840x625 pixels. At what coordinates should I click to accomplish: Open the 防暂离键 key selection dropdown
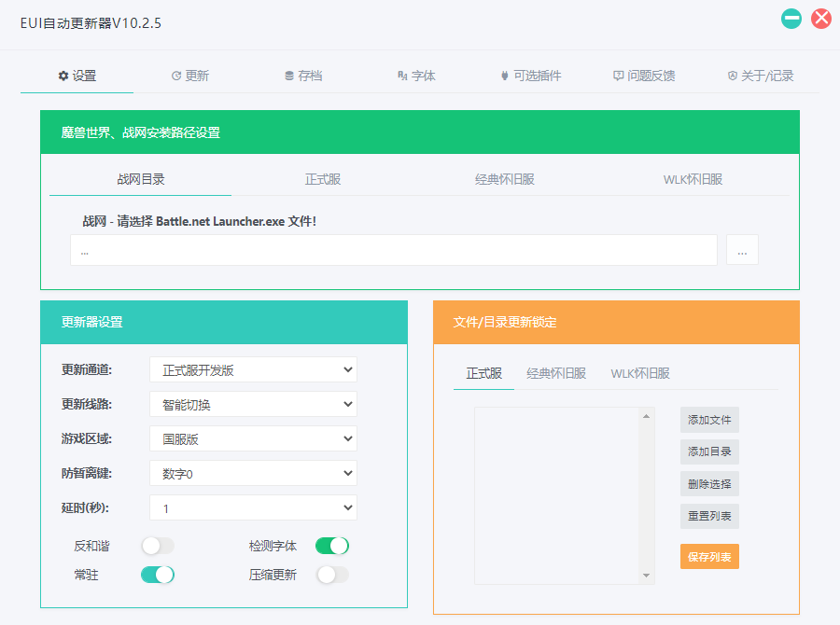point(253,473)
